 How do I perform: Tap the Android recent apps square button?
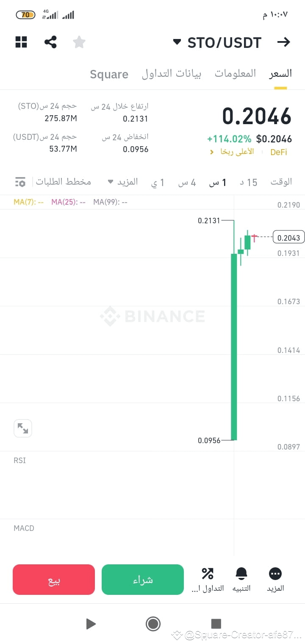pyautogui.click(x=216, y=624)
